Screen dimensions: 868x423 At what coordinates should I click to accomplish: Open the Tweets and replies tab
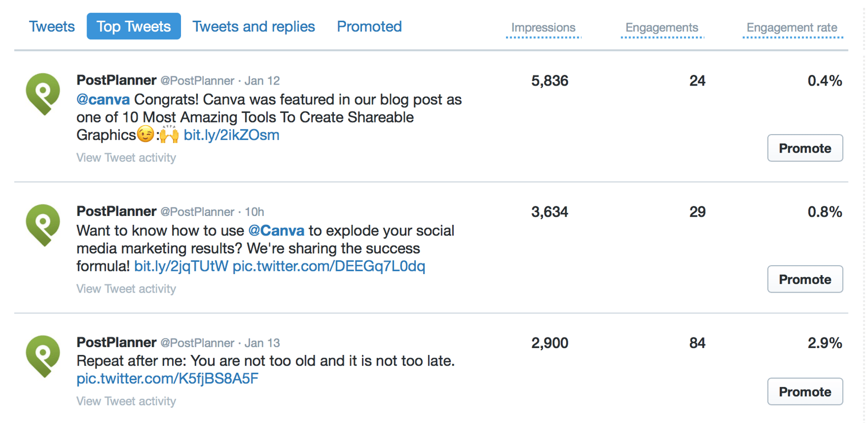click(x=253, y=26)
